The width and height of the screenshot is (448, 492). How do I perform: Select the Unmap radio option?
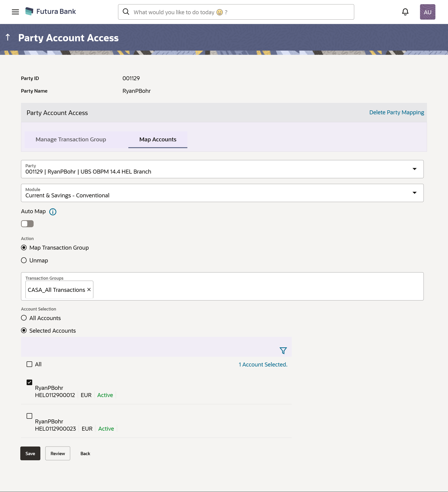(24, 260)
